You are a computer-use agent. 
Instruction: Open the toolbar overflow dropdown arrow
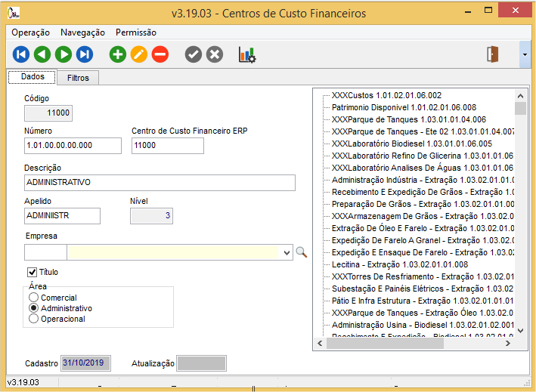pos(525,54)
